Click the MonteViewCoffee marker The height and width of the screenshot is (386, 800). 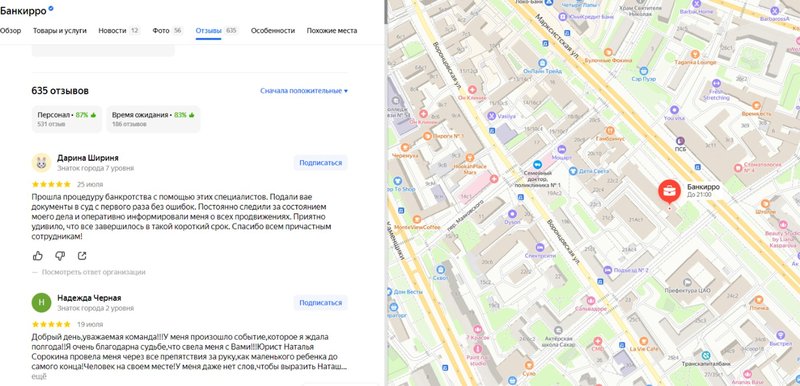[417, 219]
